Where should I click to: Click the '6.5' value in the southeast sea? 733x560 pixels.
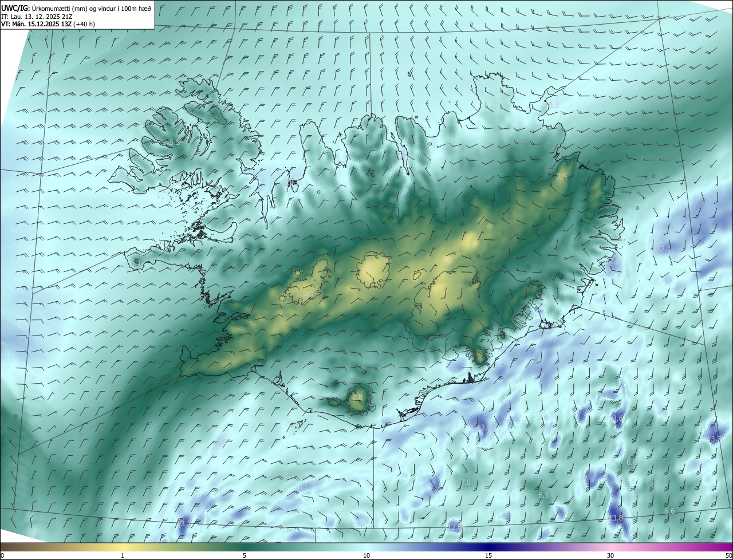(x=544, y=495)
